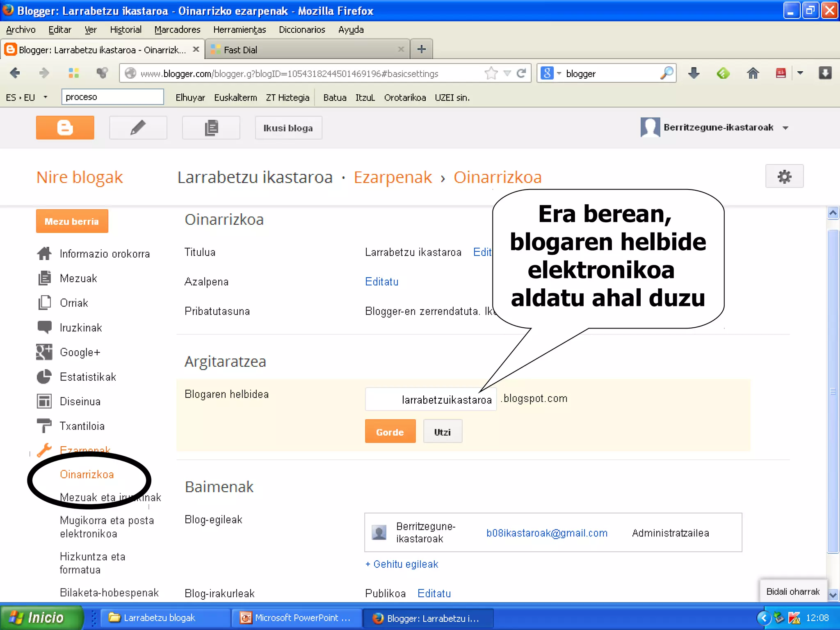Click the scrollbar up arrow

833,212
